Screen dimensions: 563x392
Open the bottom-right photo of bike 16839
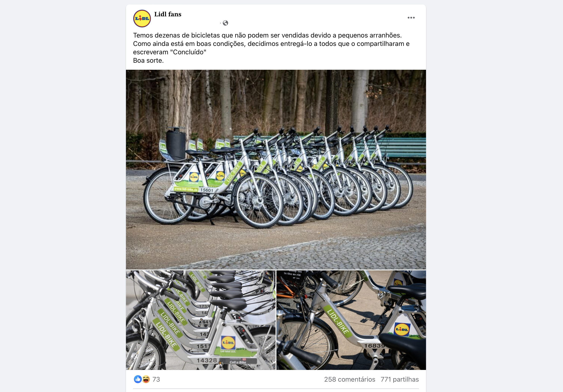tap(351, 320)
